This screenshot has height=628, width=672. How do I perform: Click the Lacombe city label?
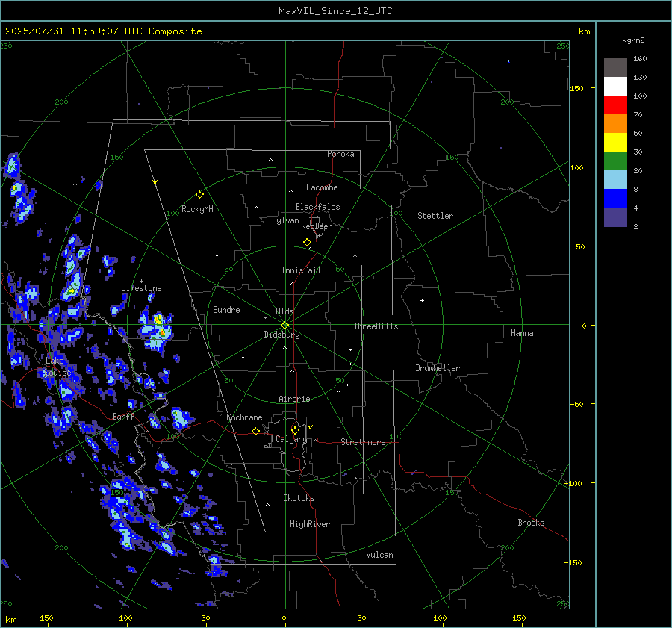click(x=322, y=187)
